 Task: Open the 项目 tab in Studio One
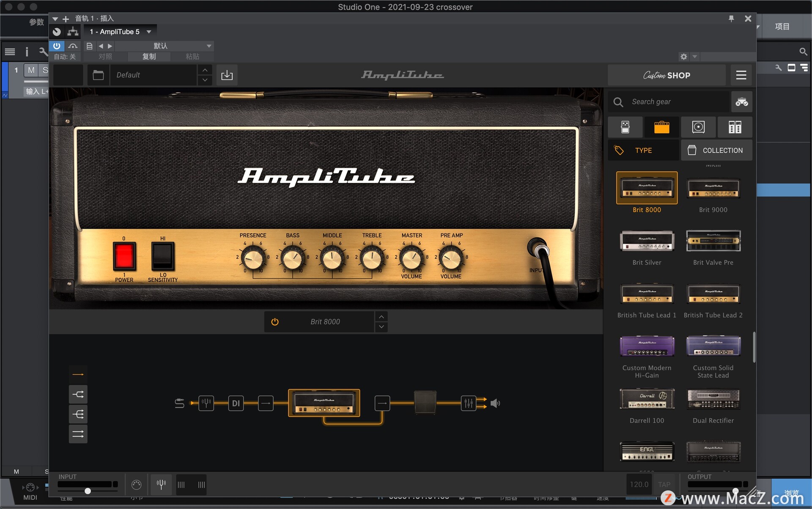pos(782,26)
